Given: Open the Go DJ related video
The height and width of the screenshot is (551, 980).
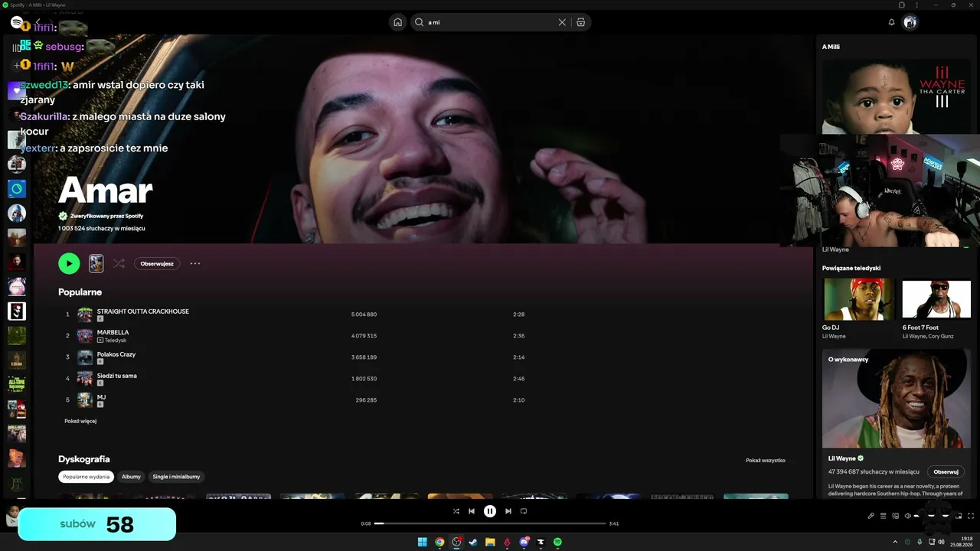Looking at the screenshot, I should 858,299.
